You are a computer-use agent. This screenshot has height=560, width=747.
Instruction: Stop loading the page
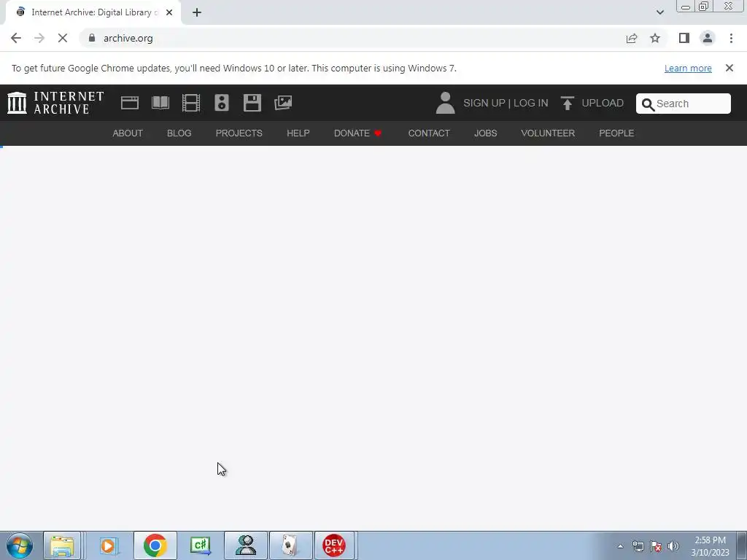[x=63, y=38]
